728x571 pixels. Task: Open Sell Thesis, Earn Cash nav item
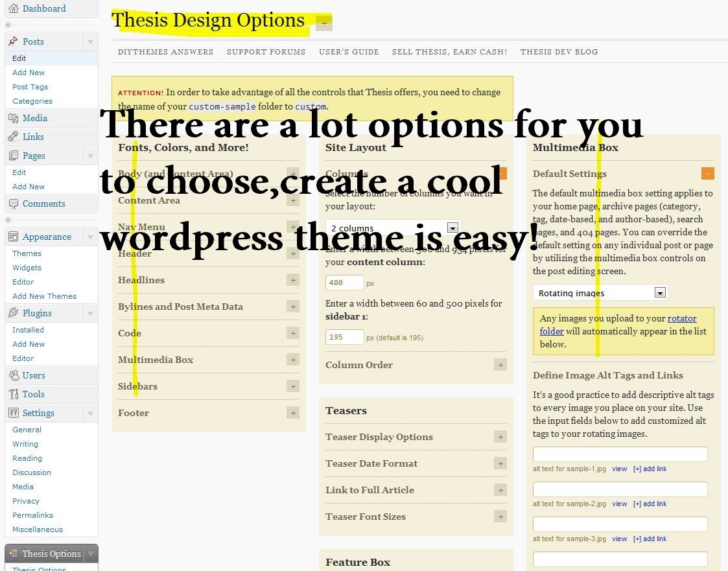[x=449, y=52]
